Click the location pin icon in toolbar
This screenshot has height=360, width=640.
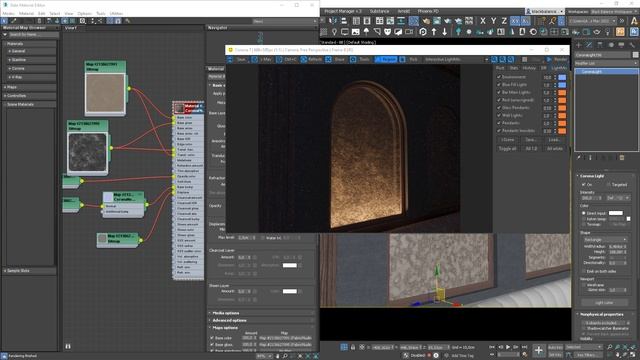(334, 31)
